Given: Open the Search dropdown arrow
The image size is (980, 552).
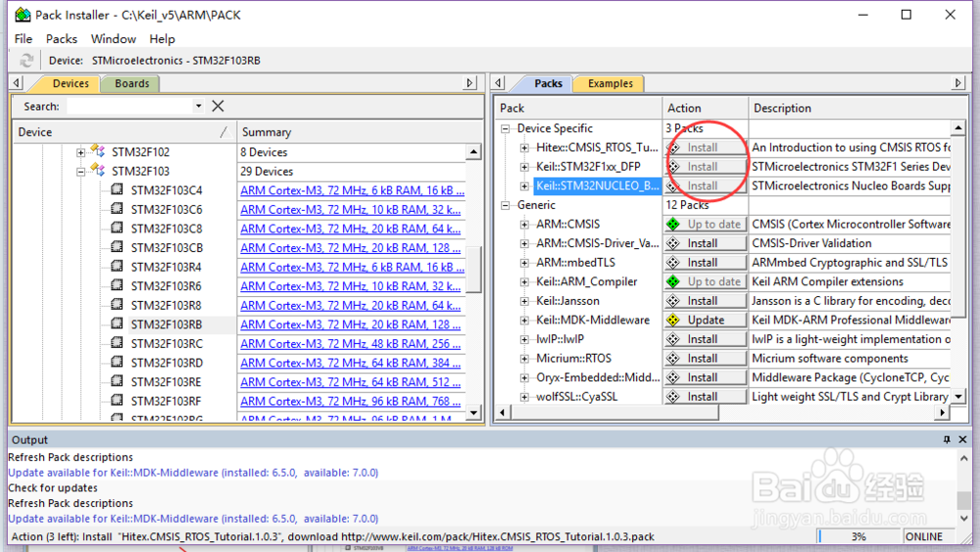Looking at the screenshot, I should [x=198, y=106].
